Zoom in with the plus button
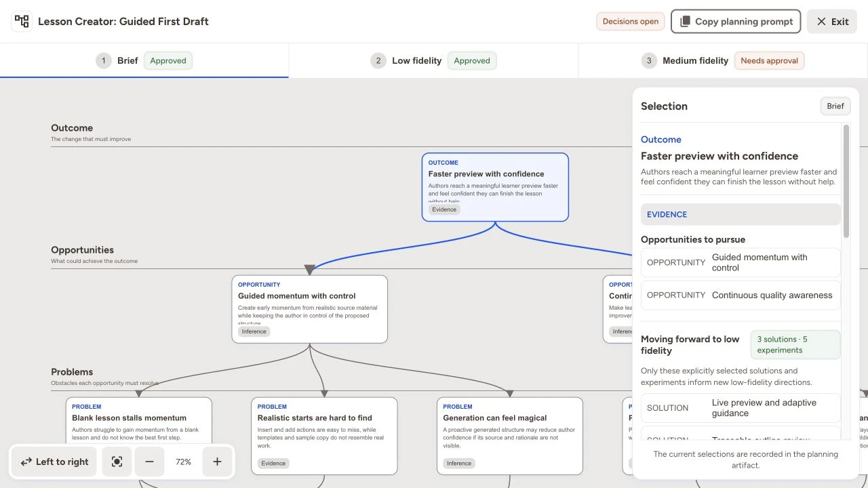The image size is (868, 488). 217,462
